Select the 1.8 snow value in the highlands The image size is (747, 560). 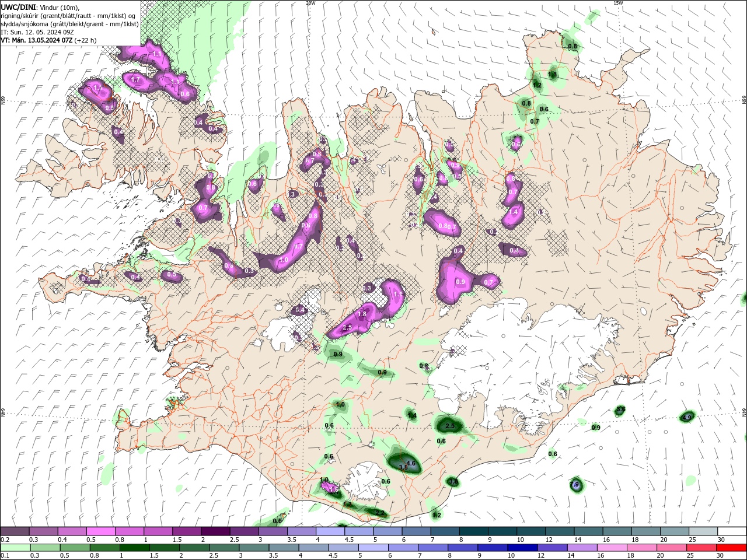[362, 314]
